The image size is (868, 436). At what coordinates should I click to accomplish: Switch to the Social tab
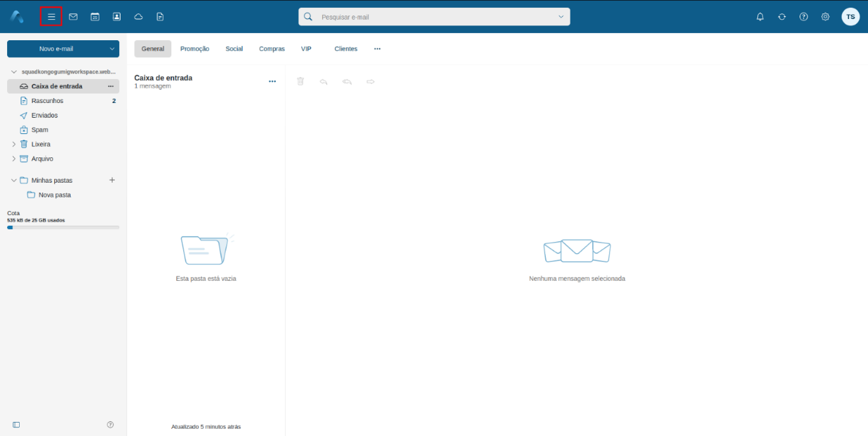234,49
